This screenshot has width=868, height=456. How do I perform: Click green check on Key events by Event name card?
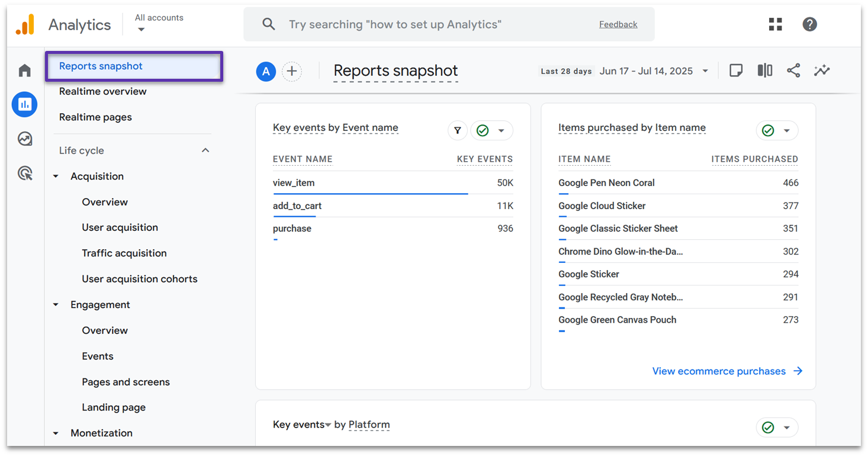tap(483, 130)
